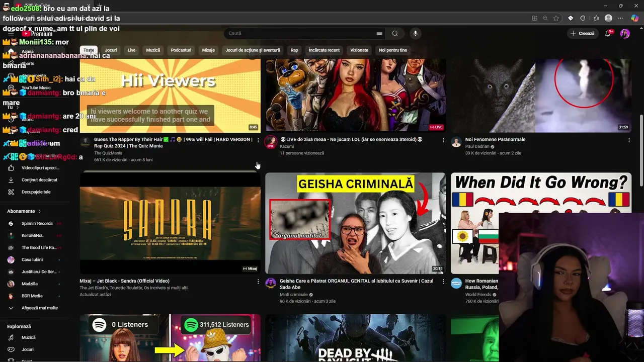This screenshot has width=644, height=362.
Task: Open options menu for Kazumi LIVE video
Action: 443,140
